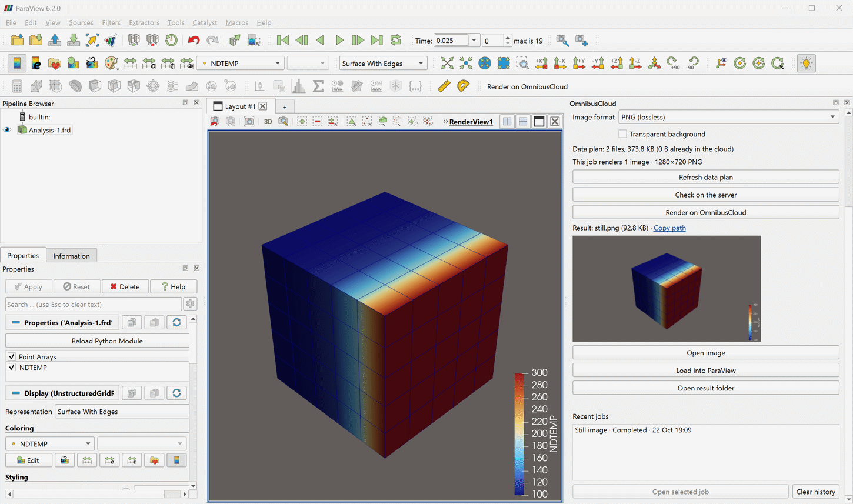Toggle color legend visibility icon
Screen dimensions: 853x504
click(17, 63)
